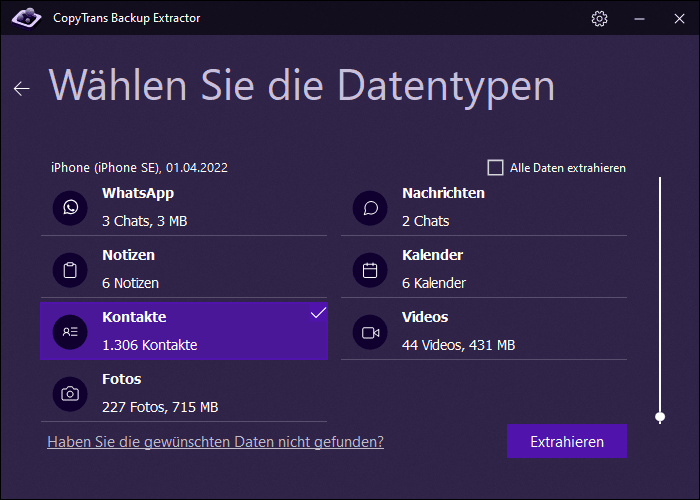
Task: Select the WhatsApp title text
Action: (x=138, y=193)
